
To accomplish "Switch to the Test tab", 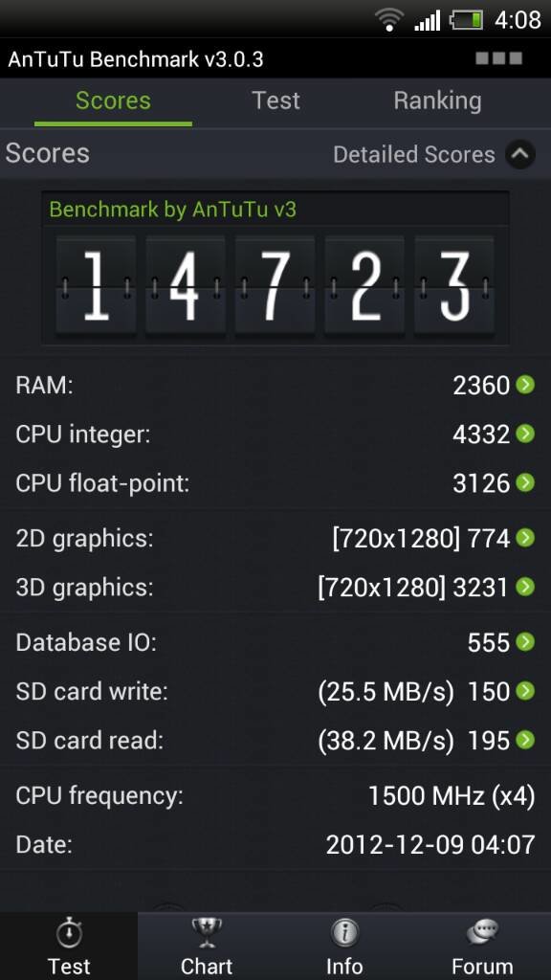I will click(x=276, y=100).
